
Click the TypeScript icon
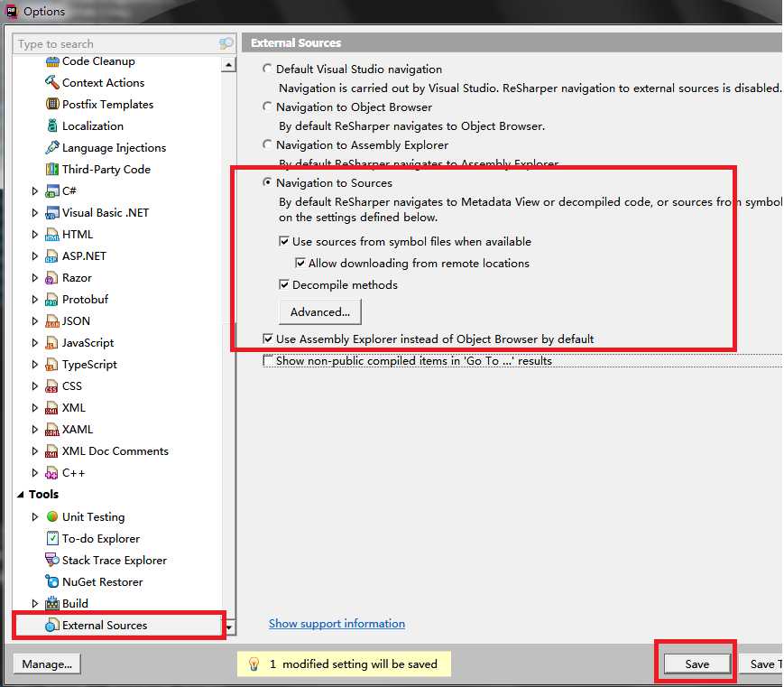tap(52, 365)
